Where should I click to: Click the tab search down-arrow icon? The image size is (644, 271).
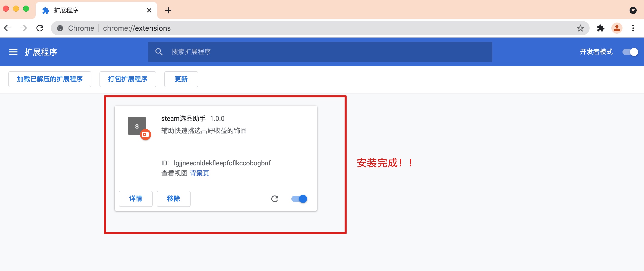[x=633, y=10]
